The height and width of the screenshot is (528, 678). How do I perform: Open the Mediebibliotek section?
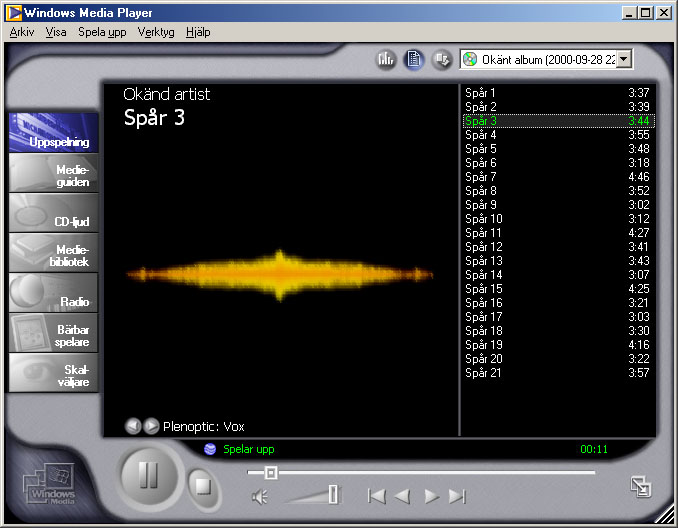[54, 254]
